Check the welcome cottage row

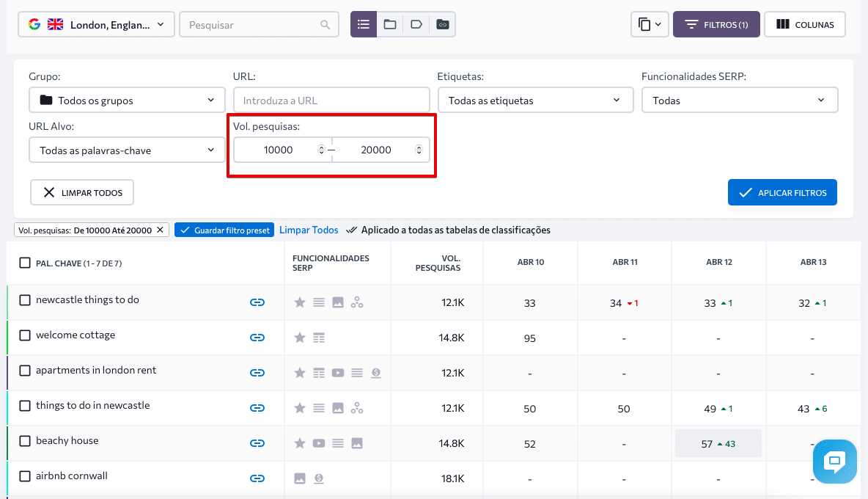25,335
